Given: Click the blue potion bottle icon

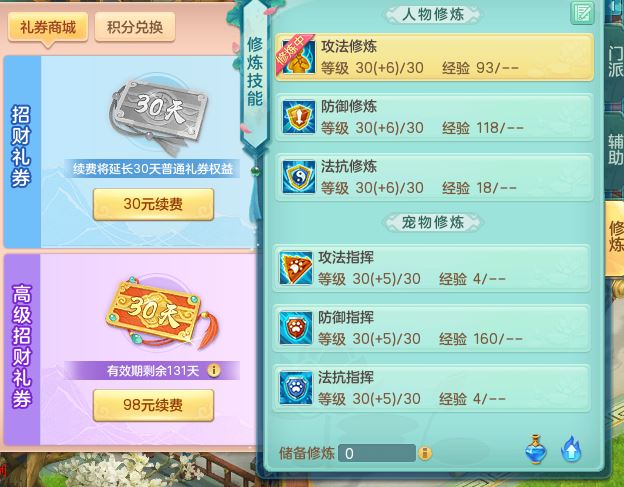Looking at the screenshot, I should [x=536, y=449].
